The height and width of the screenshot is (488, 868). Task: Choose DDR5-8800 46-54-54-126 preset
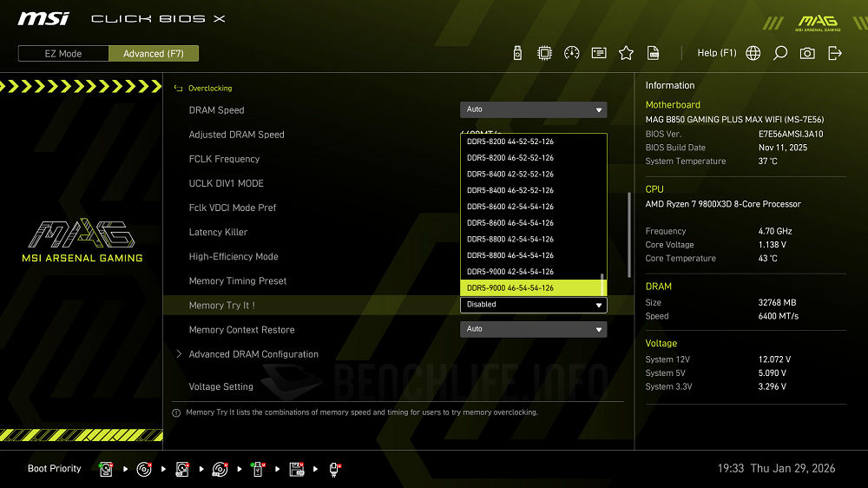pos(531,255)
